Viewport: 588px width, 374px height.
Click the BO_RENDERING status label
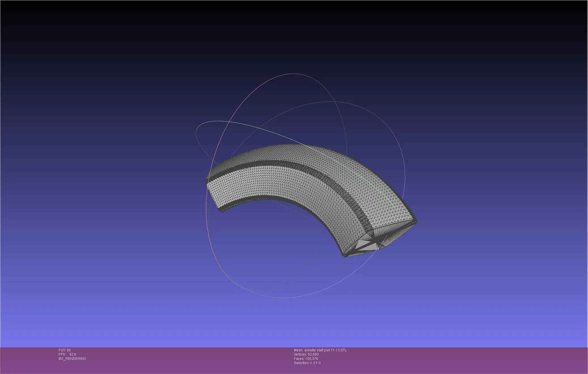72,359
